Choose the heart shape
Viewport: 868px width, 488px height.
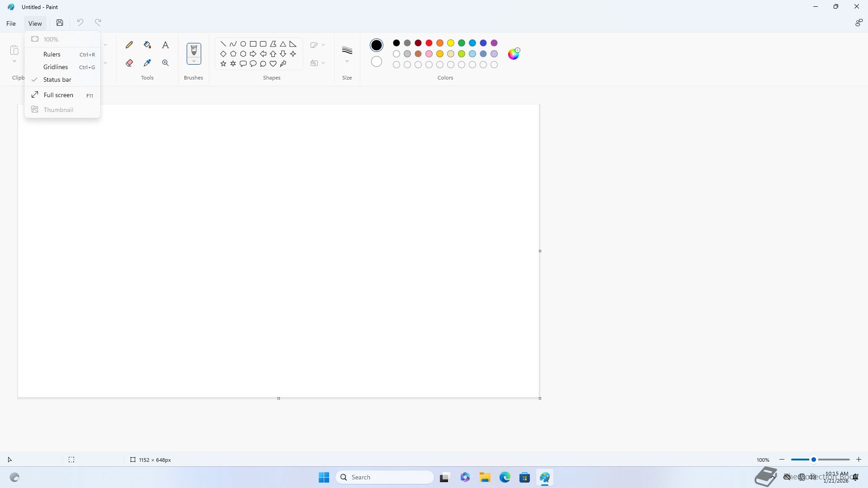tap(273, 64)
